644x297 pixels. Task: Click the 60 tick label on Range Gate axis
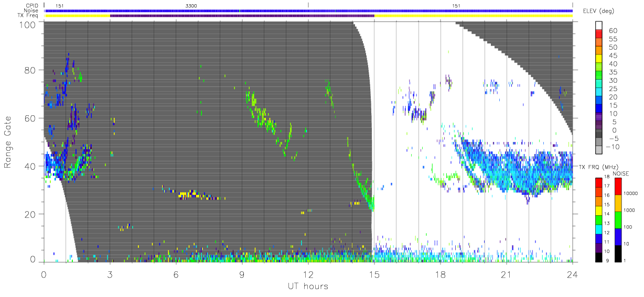tap(30, 118)
